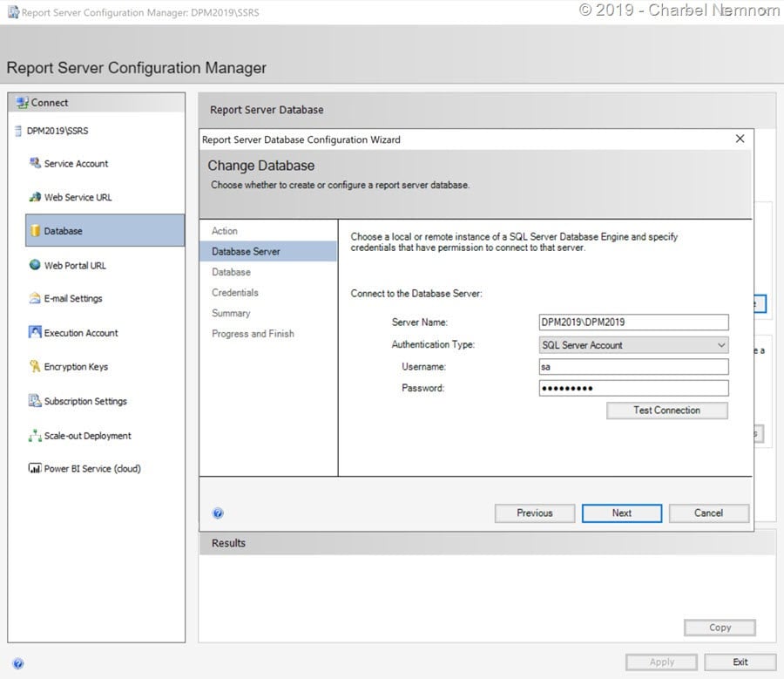The width and height of the screenshot is (784, 679).
Task: Click the Report Server Database heading
Action: [x=267, y=110]
